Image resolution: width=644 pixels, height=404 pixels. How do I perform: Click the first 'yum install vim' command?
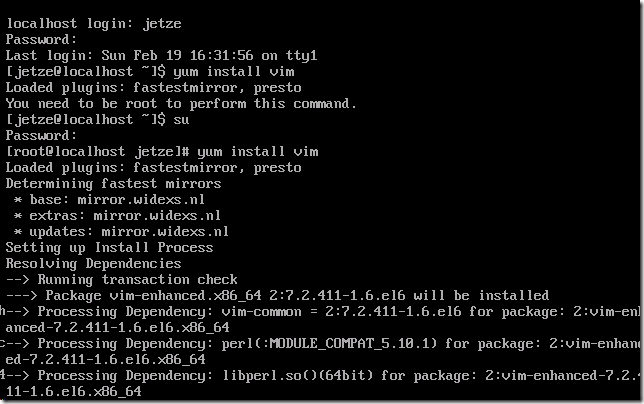pyautogui.click(x=234, y=71)
